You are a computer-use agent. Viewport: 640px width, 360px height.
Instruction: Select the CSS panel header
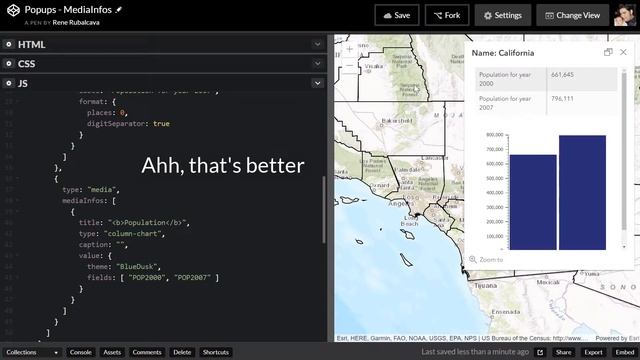(x=163, y=64)
